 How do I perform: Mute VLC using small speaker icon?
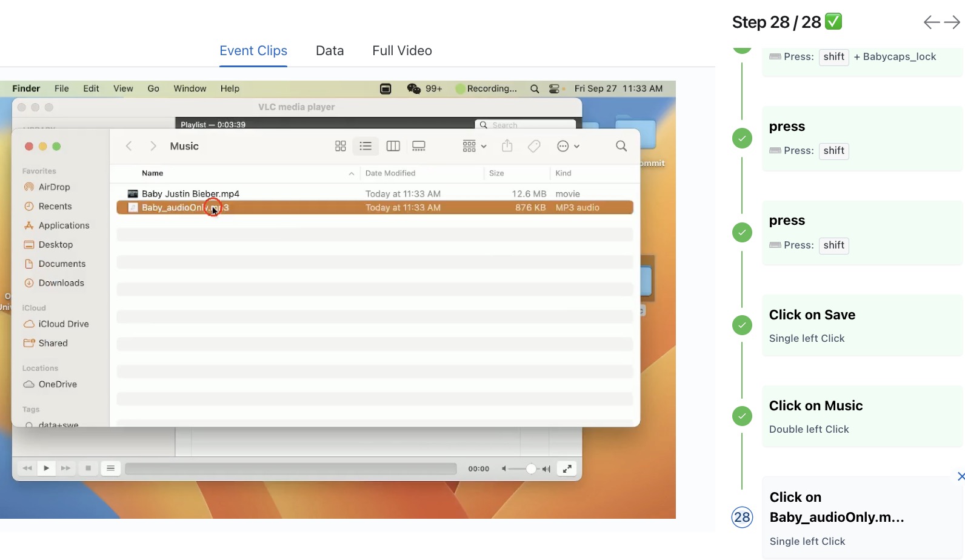click(504, 468)
